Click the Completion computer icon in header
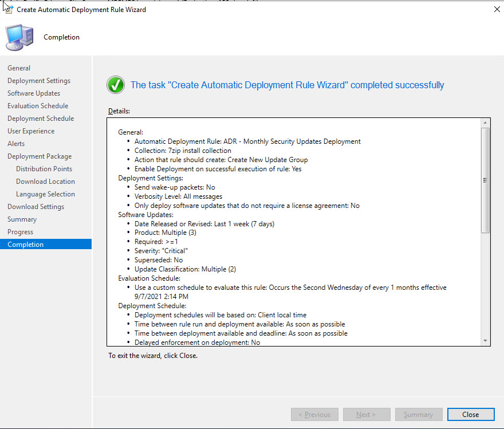Viewport: 504px width, 429px height. 19,37
